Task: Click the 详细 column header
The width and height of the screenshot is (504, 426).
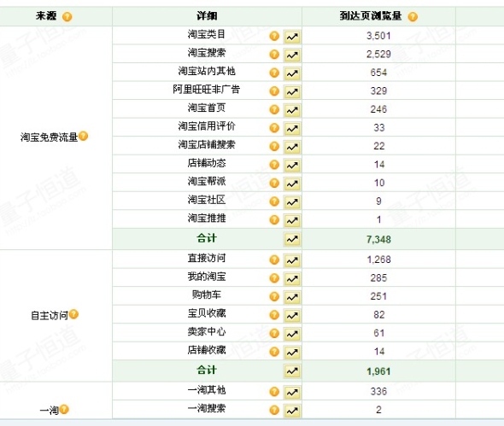Action: tap(207, 15)
